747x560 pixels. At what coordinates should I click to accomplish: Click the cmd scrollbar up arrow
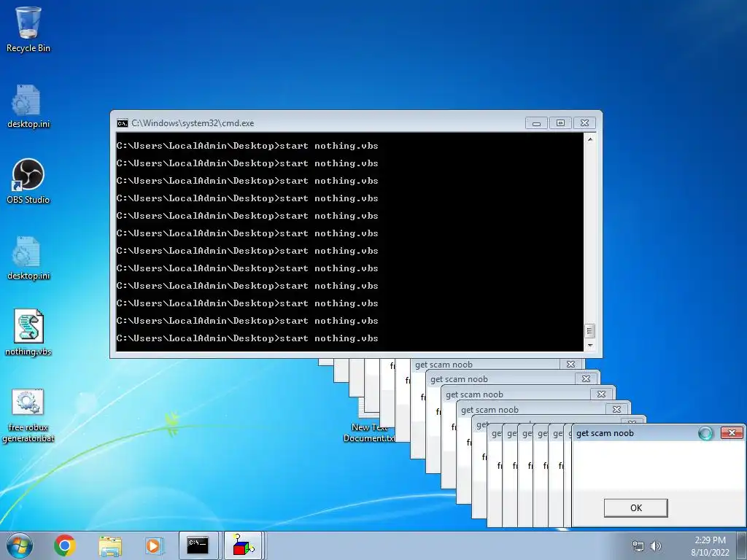[x=590, y=139]
